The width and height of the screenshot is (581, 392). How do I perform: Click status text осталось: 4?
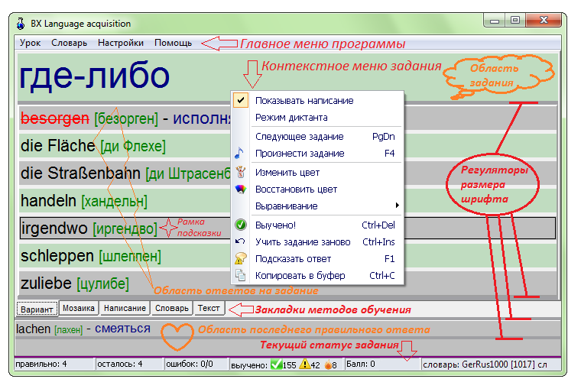(x=120, y=364)
